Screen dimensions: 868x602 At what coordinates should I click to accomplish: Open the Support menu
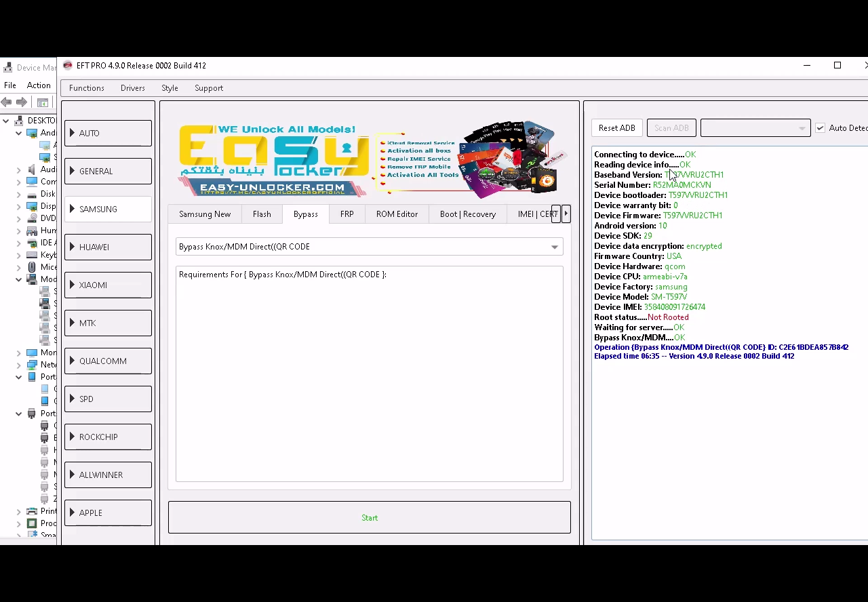pyautogui.click(x=209, y=88)
